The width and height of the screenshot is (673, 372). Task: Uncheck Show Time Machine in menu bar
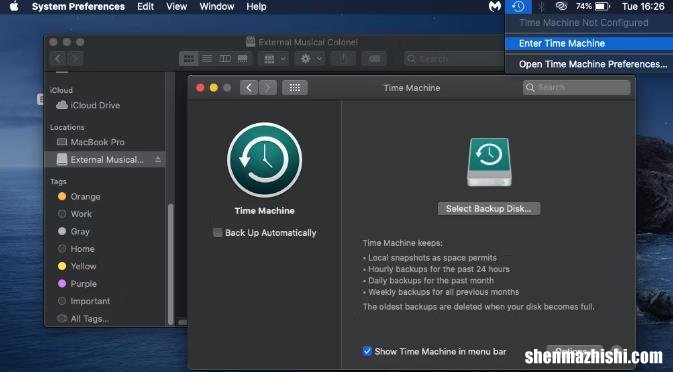[367, 351]
